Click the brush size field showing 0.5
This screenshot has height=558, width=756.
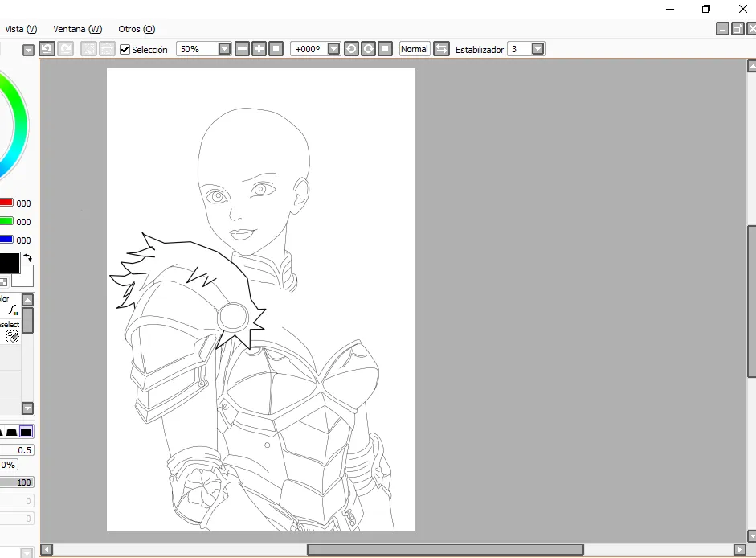point(16,450)
